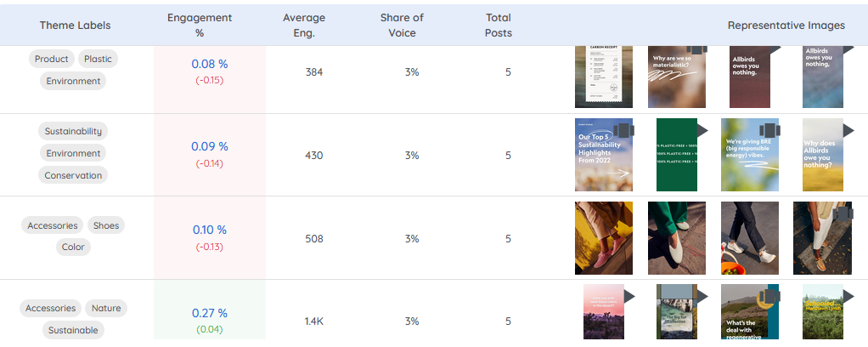Select the Plastic theme label chip
Screen dimensions: 868x347
click(x=98, y=59)
